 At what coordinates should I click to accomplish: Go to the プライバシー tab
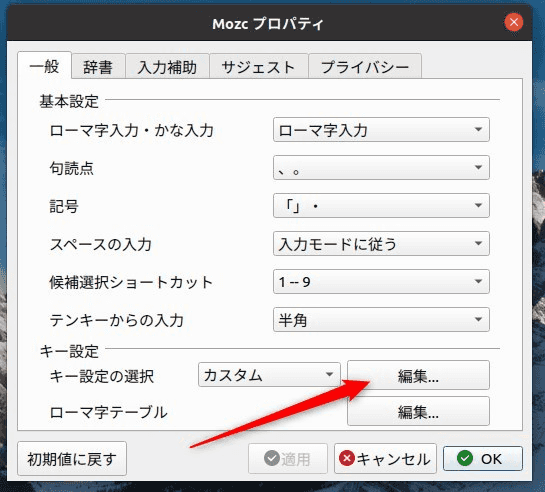[x=365, y=66]
